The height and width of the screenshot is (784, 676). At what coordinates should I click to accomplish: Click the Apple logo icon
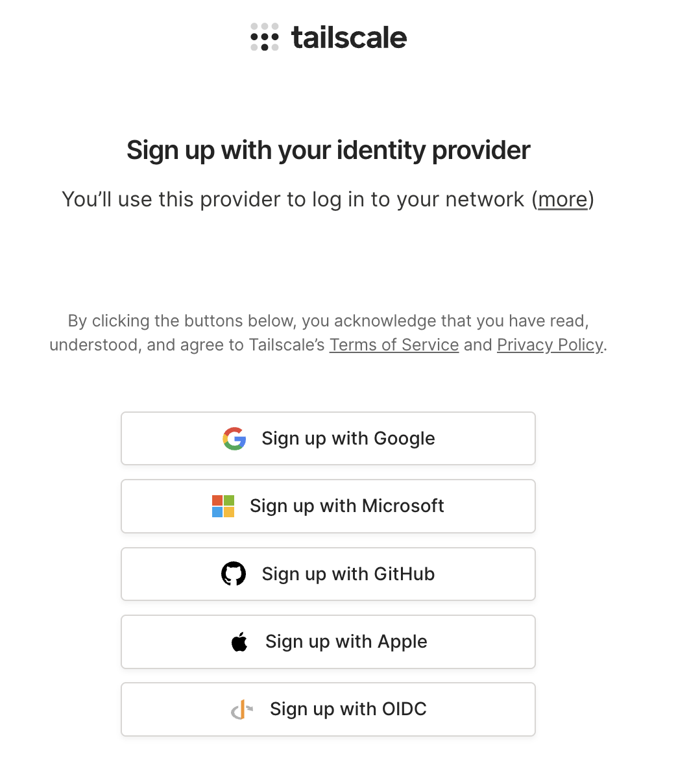point(240,641)
